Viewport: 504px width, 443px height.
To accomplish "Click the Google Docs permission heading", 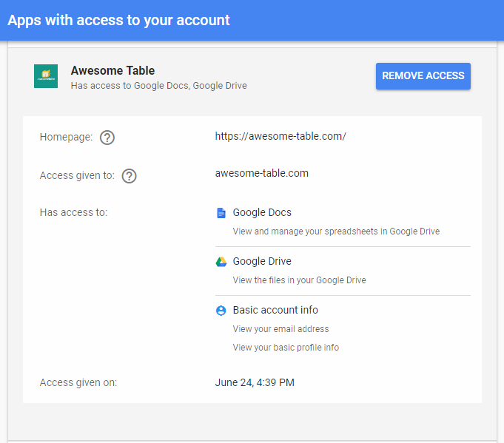I will tap(262, 212).
